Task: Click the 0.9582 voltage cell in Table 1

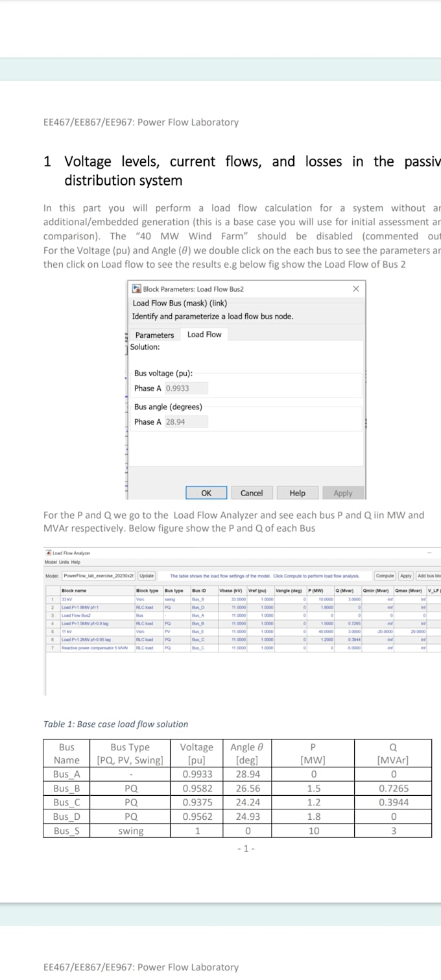Action: (197, 789)
